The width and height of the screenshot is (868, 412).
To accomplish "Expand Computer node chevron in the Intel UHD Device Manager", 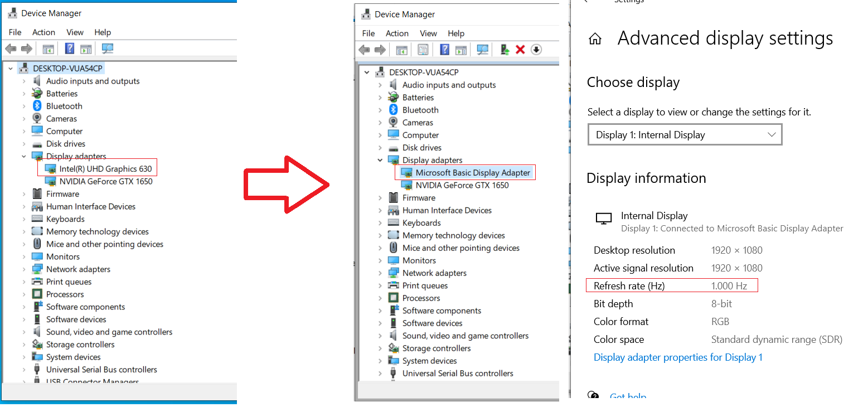I will click(24, 131).
